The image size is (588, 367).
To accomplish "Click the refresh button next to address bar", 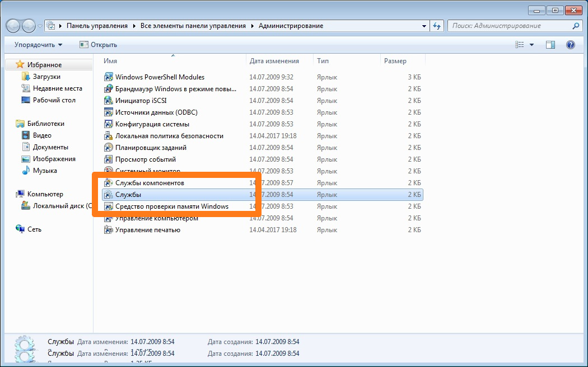I will click(438, 26).
